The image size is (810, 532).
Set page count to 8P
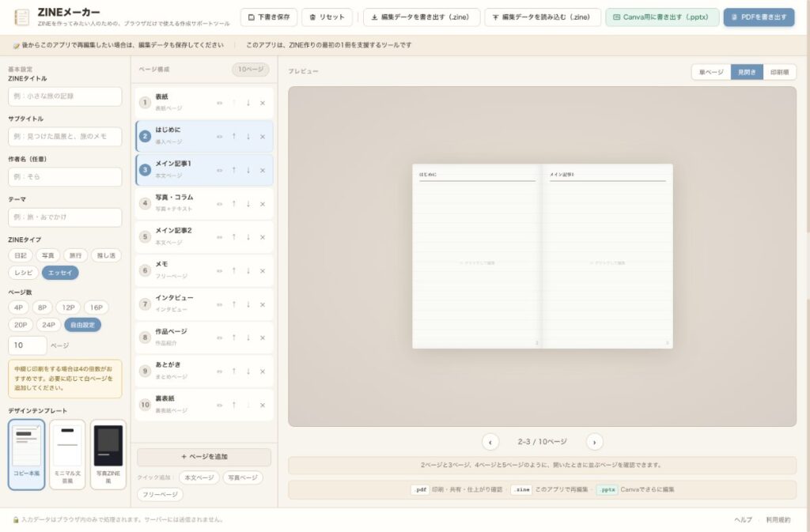[43, 308]
